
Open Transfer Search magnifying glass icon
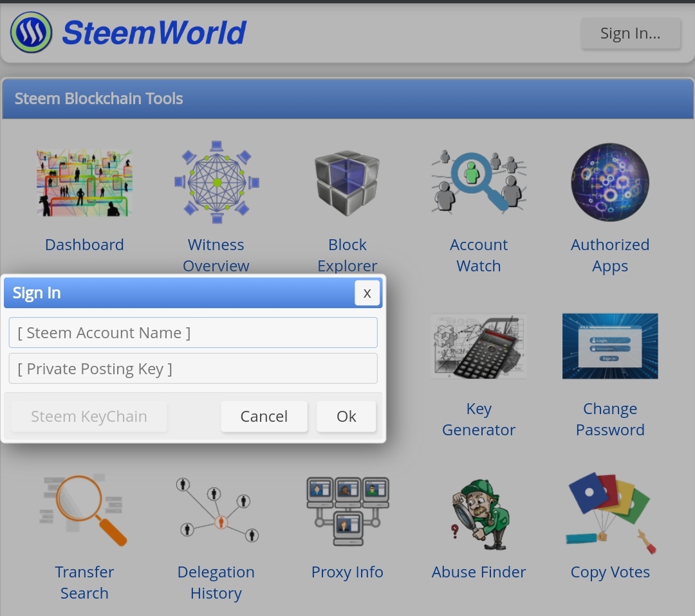[x=84, y=510]
